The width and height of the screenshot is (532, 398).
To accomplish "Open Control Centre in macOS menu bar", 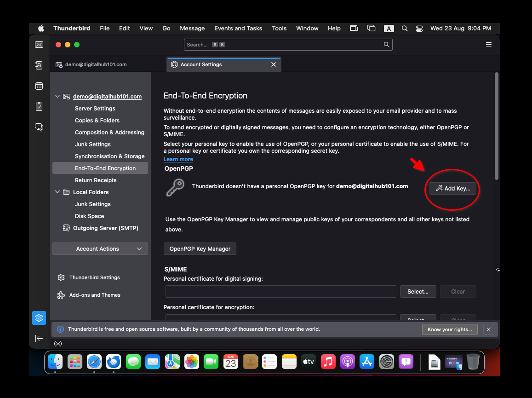I will tap(419, 29).
